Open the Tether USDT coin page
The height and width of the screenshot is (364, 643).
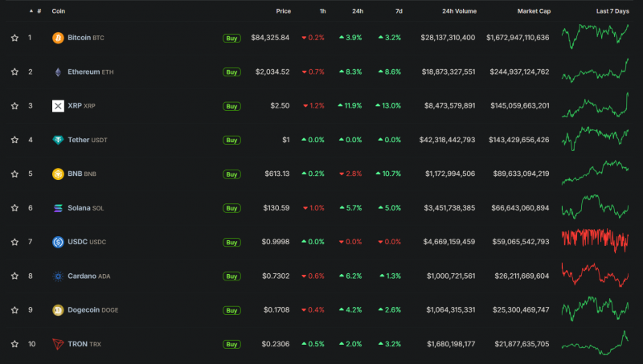pos(88,140)
